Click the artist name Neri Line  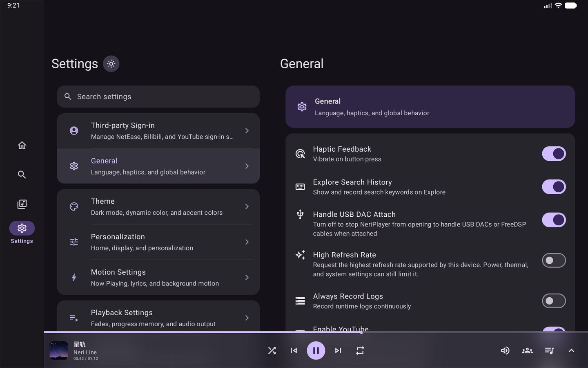coord(85,352)
